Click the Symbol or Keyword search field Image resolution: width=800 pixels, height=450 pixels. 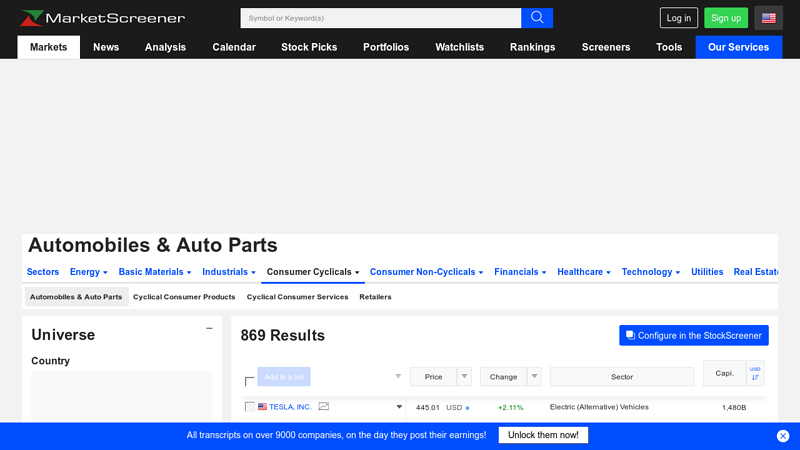pyautogui.click(x=381, y=18)
